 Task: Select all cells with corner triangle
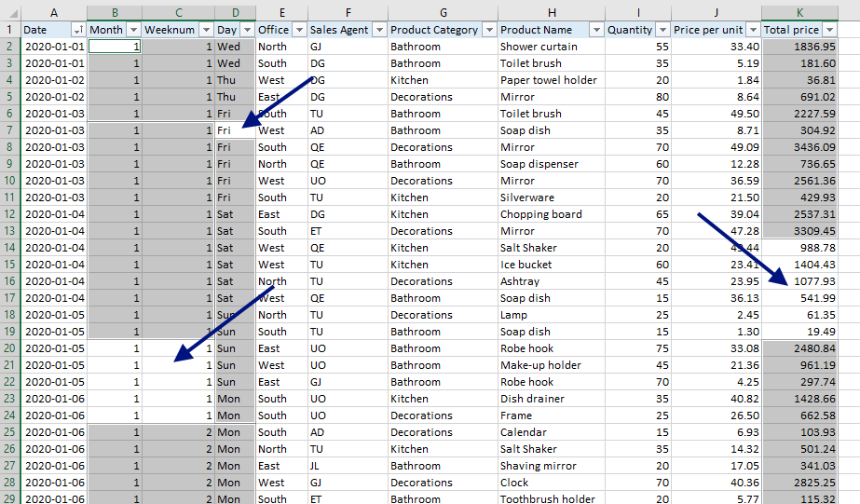[x=10, y=13]
